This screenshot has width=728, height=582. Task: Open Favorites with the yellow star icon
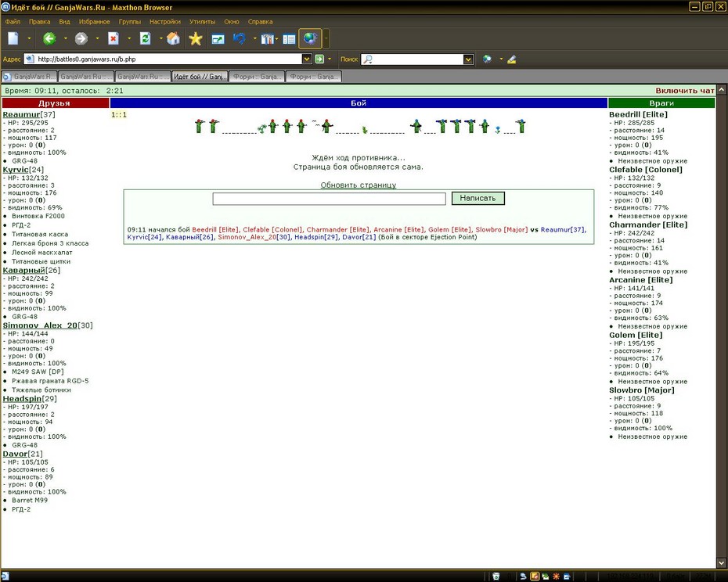coord(196,38)
